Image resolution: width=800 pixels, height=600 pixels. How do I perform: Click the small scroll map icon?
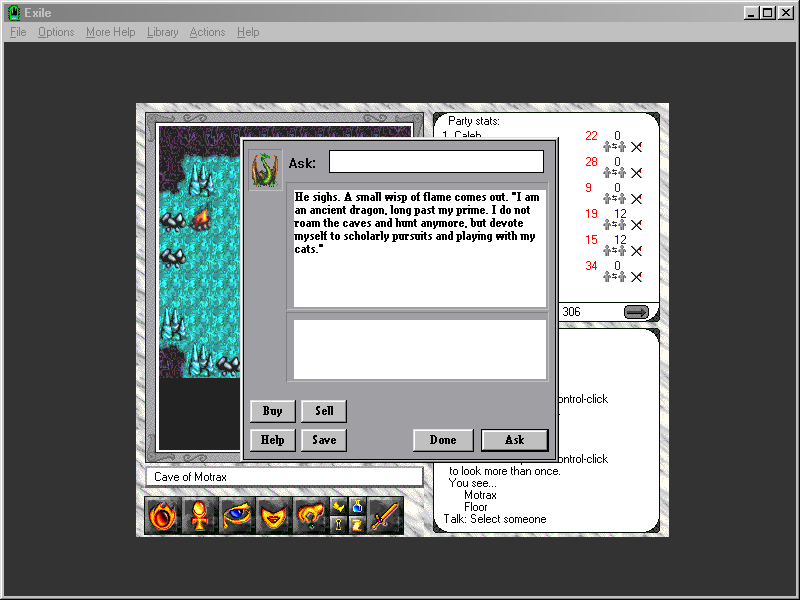(x=357, y=524)
